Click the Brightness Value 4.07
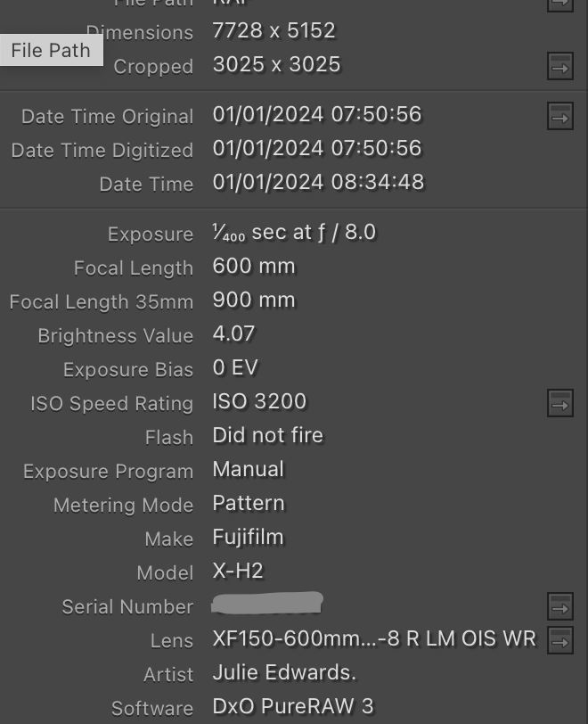The image size is (588, 724). [233, 334]
